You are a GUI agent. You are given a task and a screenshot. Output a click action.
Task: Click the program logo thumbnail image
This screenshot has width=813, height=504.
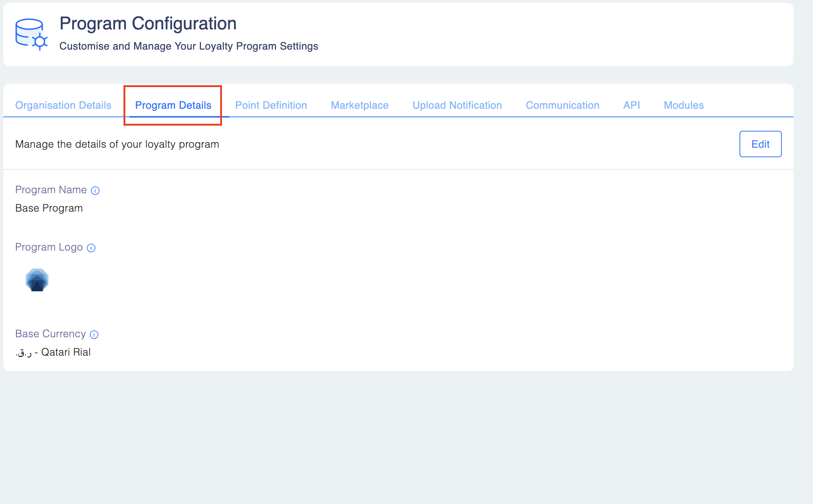point(37,280)
